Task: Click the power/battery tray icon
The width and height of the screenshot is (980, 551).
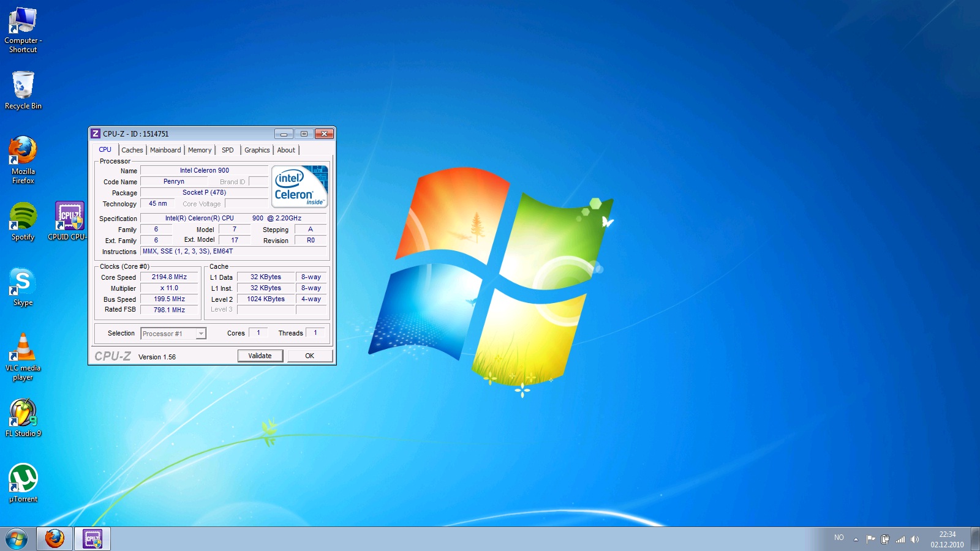Action: click(x=885, y=539)
